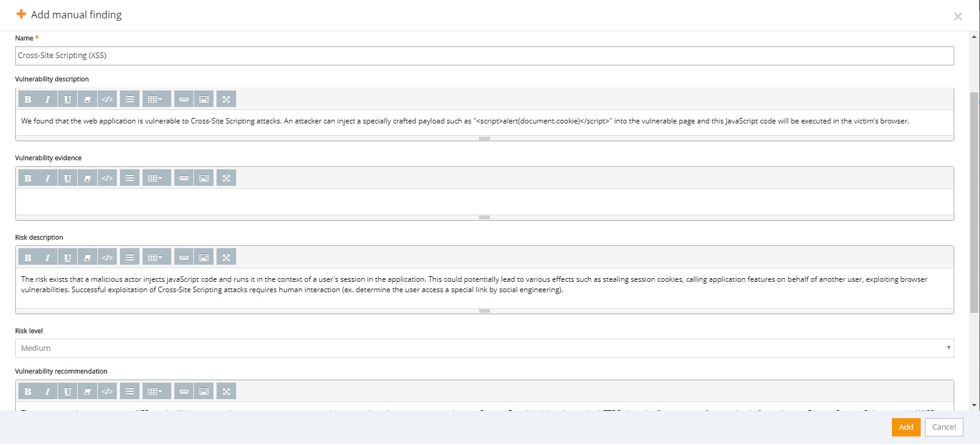The height and width of the screenshot is (445, 980).
Task: Expand Vulnerability recommendation editor to fullscreen
Action: (x=226, y=391)
